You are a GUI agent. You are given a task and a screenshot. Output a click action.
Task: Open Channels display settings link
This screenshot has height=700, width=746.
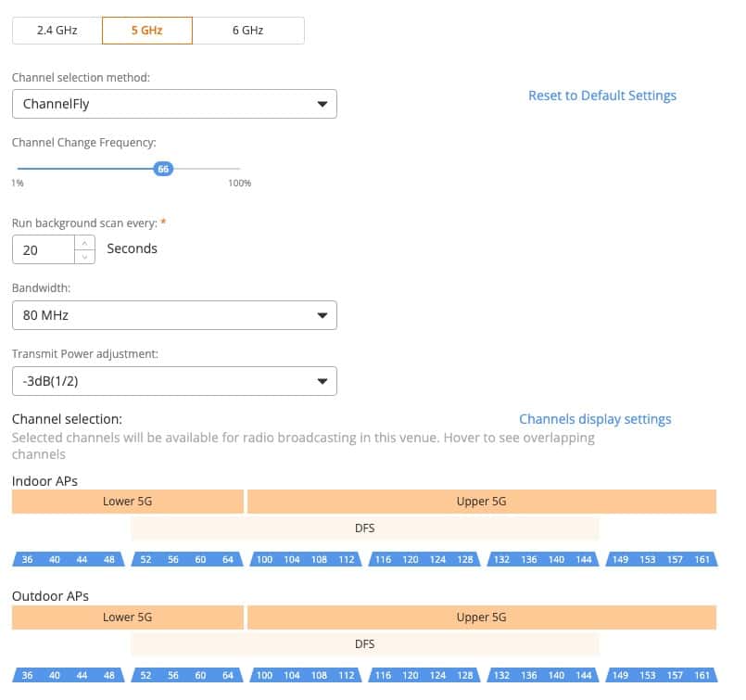tap(595, 419)
